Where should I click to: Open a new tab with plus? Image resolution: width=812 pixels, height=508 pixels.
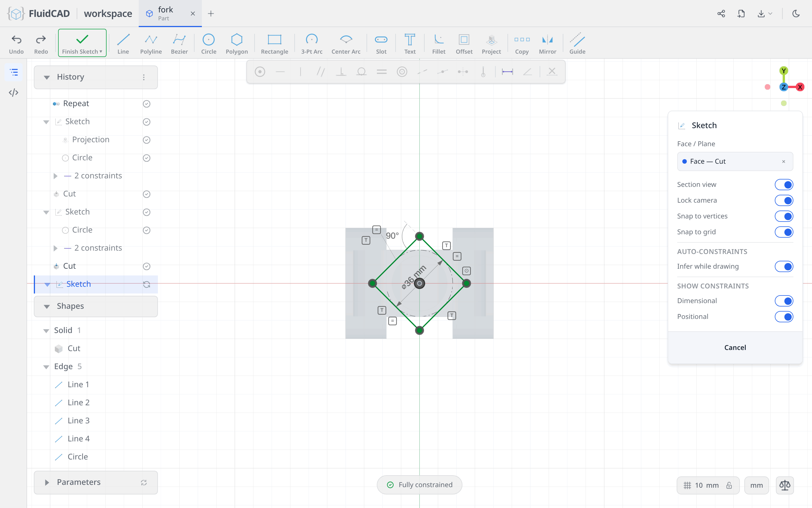tap(211, 14)
